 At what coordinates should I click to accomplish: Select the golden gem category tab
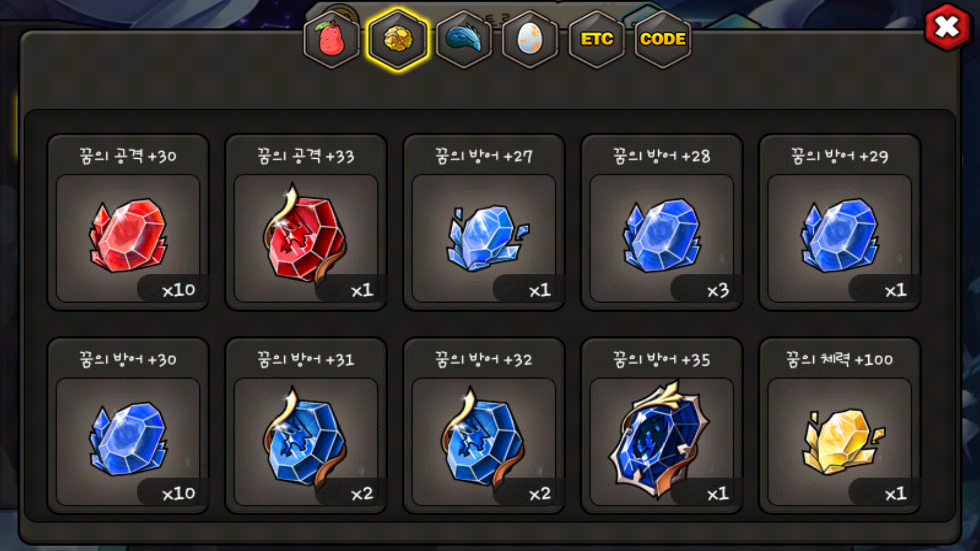coord(398,39)
